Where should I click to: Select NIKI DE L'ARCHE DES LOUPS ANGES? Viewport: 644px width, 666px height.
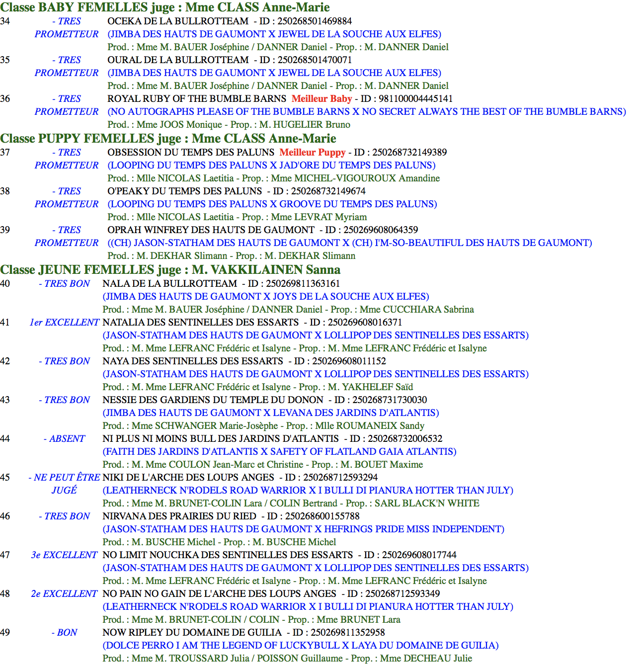click(x=188, y=477)
